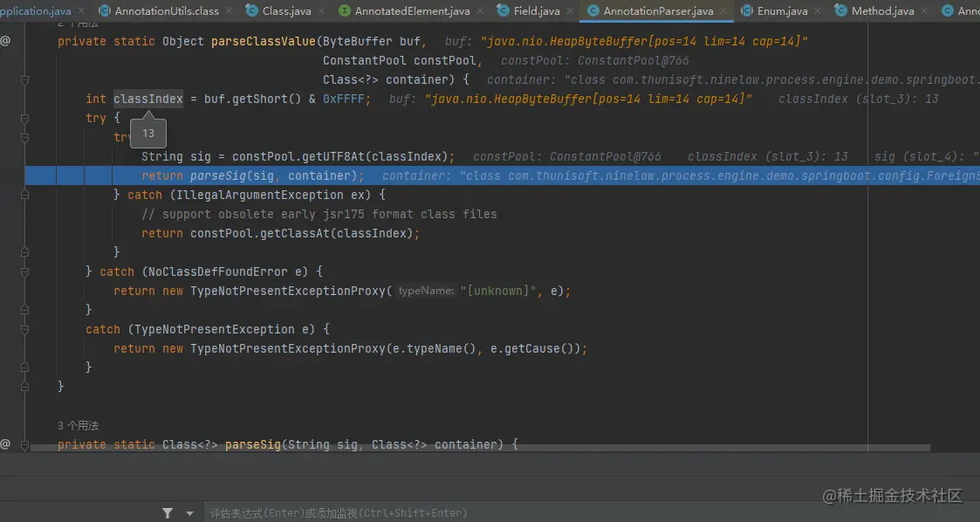Switch to the AnnotationUtils.class tab
The image size is (980, 522).
[x=167, y=10]
